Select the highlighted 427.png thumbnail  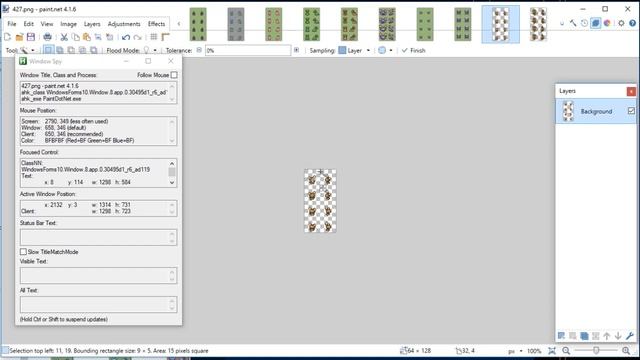pyautogui.click(x=500, y=24)
